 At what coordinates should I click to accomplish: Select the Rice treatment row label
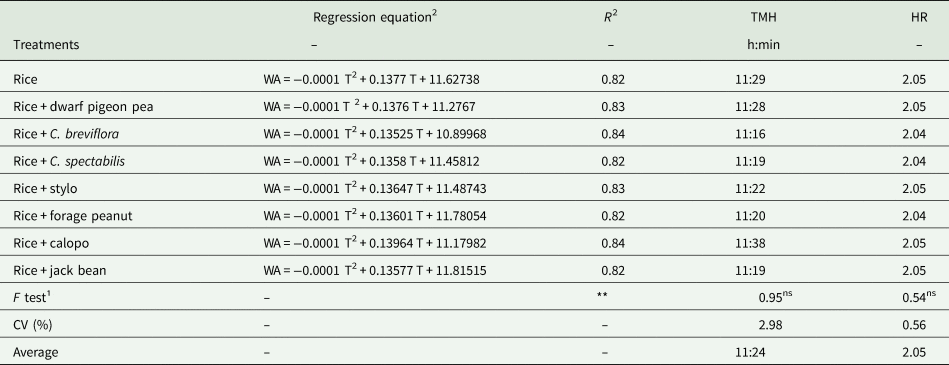[x=25, y=79]
